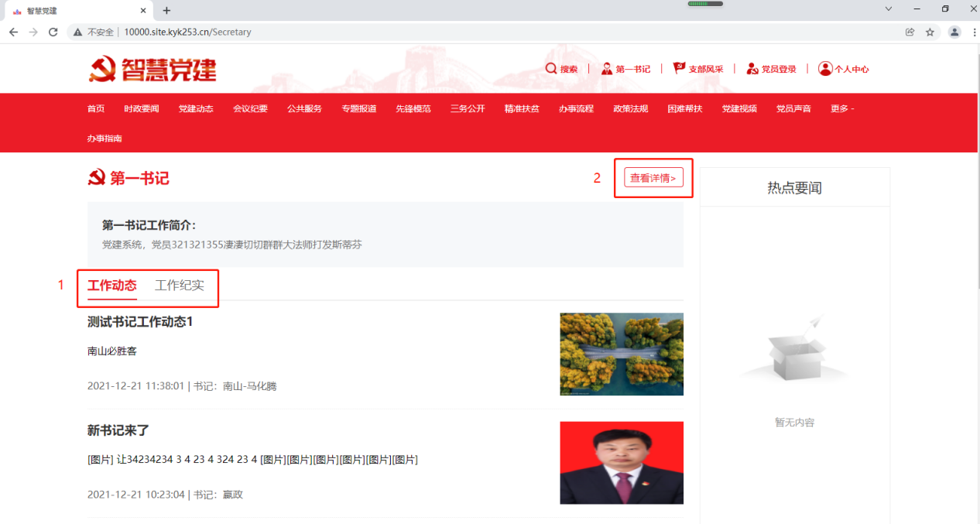Click the search magnifier icon in header

click(x=551, y=69)
